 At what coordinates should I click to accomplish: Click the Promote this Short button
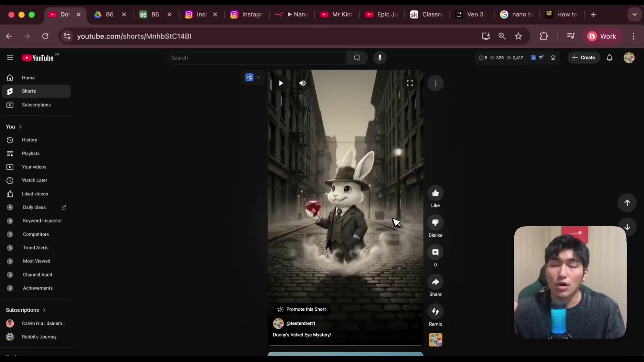click(x=301, y=309)
